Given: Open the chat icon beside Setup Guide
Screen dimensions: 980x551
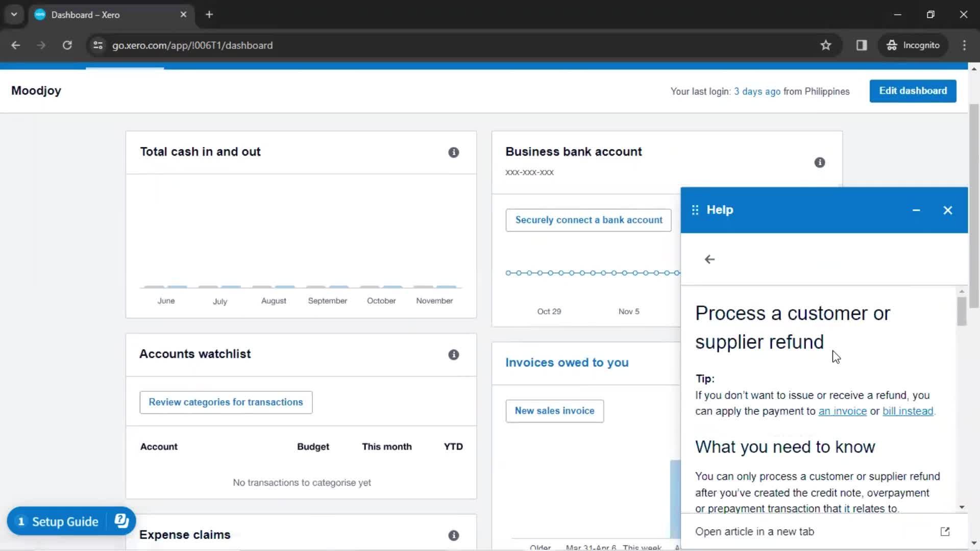Looking at the screenshot, I should click(121, 521).
